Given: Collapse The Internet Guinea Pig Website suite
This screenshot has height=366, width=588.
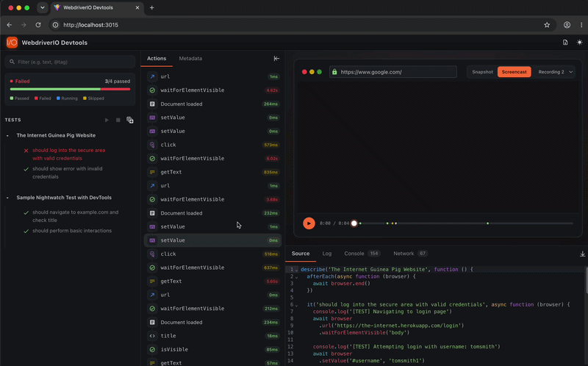Looking at the screenshot, I should pos(7,135).
